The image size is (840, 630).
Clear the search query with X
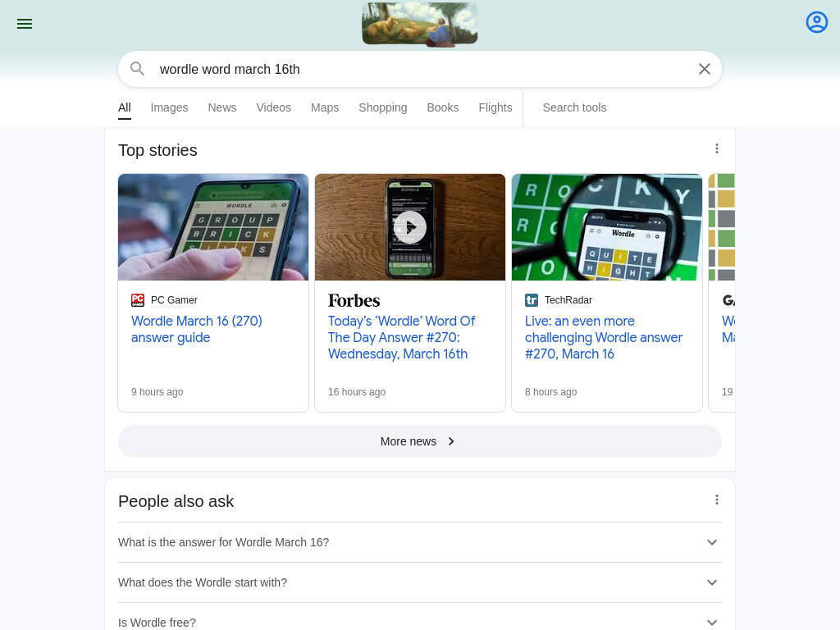[705, 69]
